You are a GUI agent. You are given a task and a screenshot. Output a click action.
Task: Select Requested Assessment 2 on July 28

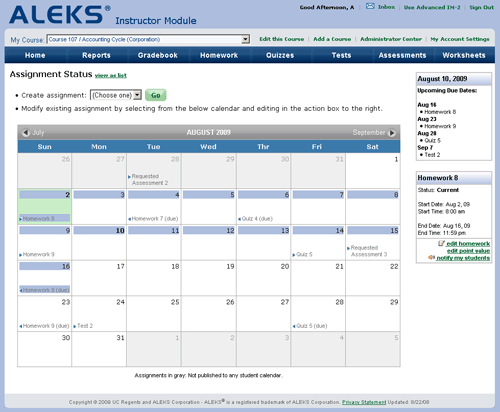[x=148, y=179]
